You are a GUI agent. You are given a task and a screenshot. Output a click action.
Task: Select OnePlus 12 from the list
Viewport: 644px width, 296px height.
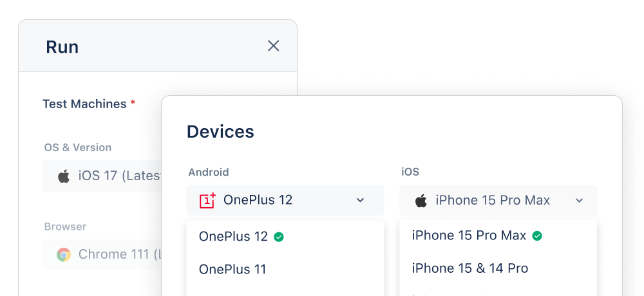pyautogui.click(x=233, y=237)
